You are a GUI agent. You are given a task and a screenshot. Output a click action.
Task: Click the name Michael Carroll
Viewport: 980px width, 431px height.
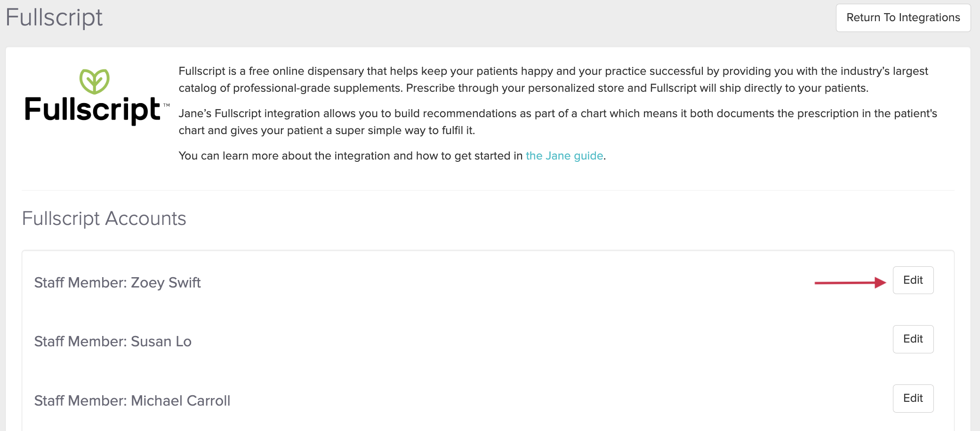click(180, 401)
